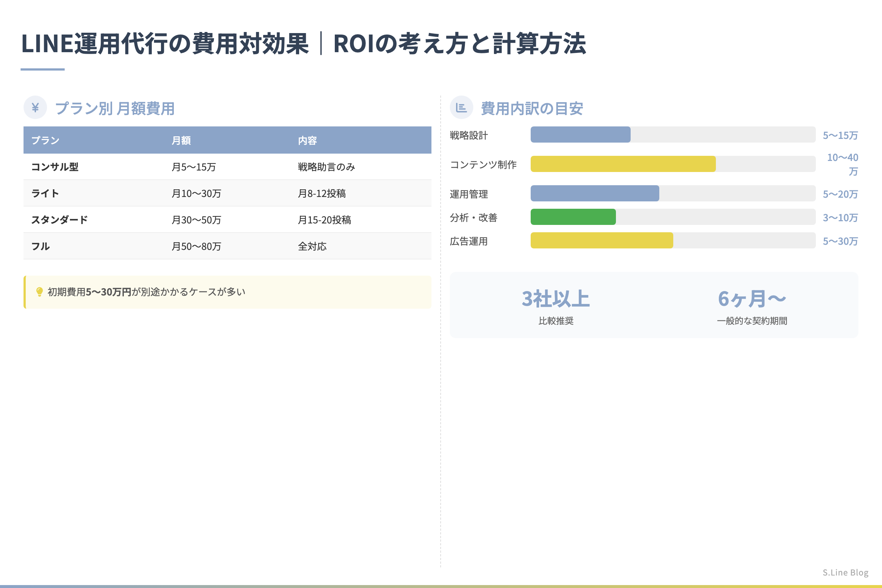Click the lightbulb icon in the 初期費用 note
This screenshot has height=588, width=882.
tap(39, 292)
